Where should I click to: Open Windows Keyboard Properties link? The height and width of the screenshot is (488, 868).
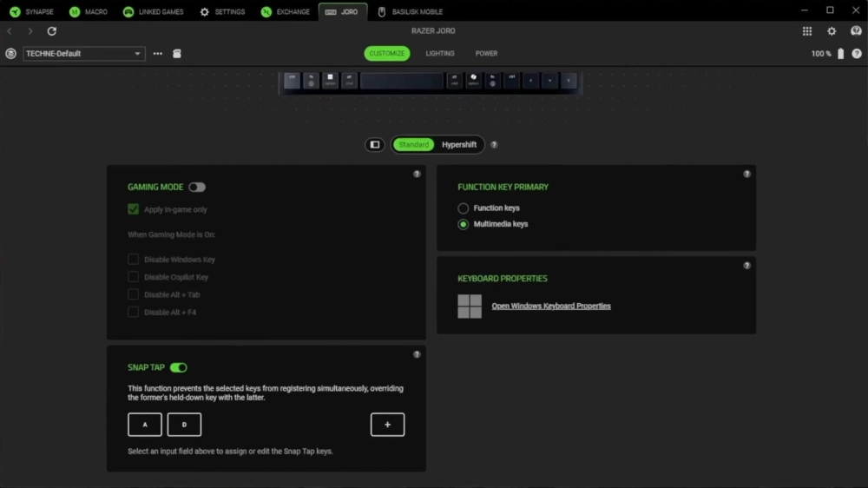[551, 306]
